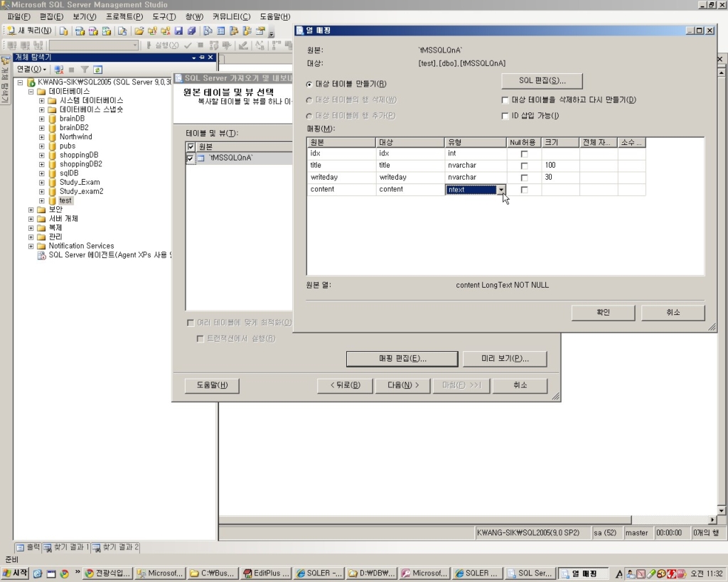
Task: Expand the Notification Services node
Action: pyautogui.click(x=31, y=247)
